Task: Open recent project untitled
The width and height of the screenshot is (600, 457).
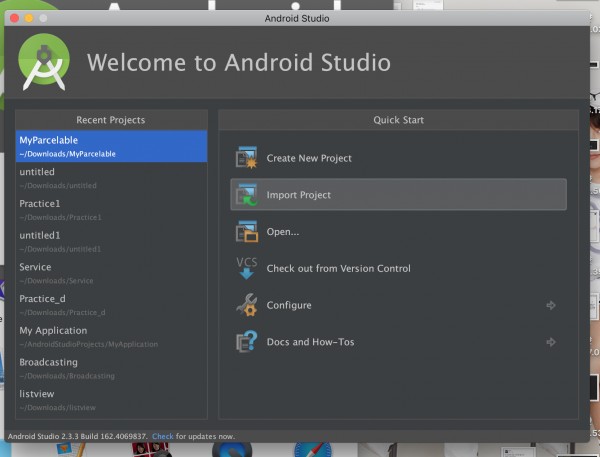Action: [111, 178]
